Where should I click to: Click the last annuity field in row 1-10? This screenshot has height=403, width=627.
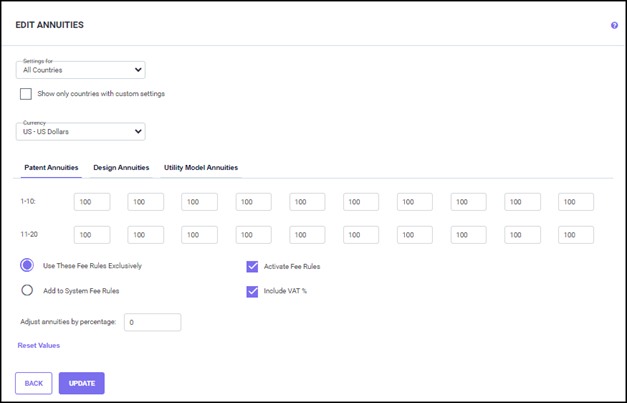point(575,202)
